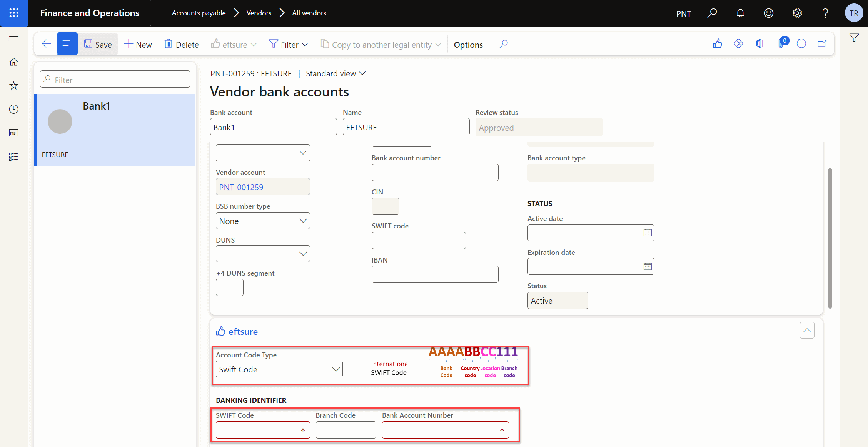The width and height of the screenshot is (868, 447).
Task: Navigate to Accounts payable breadcrumb
Action: (199, 13)
